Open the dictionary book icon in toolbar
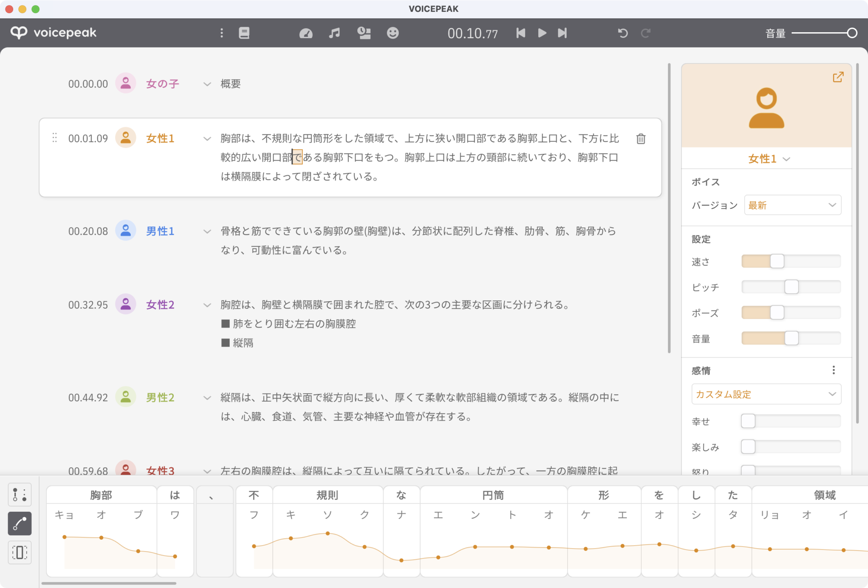 (244, 33)
